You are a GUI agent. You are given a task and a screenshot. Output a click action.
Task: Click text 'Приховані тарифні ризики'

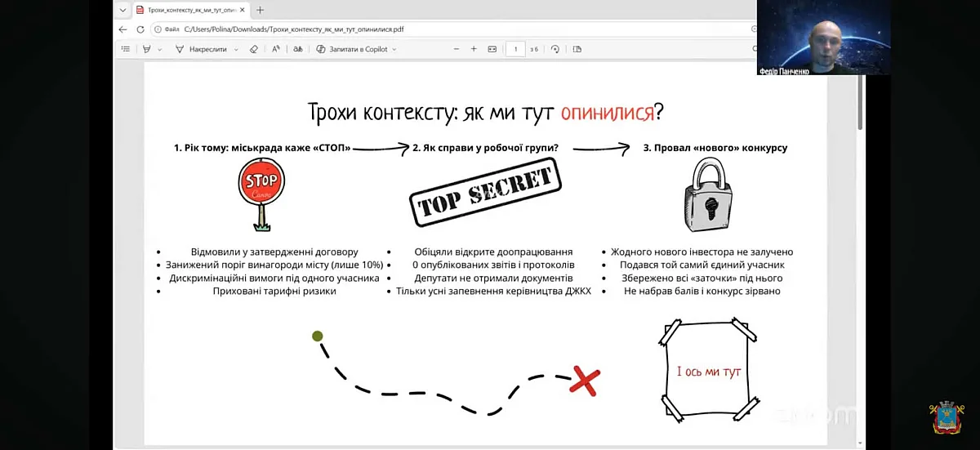click(274, 291)
